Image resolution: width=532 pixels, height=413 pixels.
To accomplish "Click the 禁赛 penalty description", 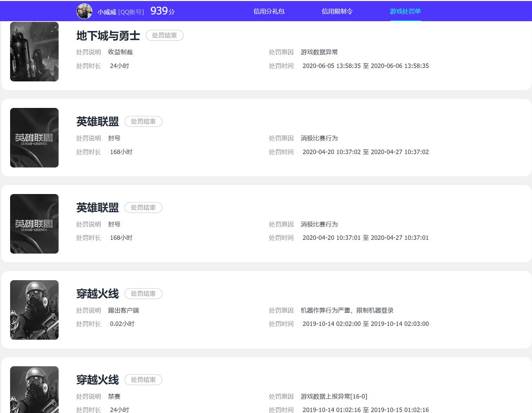I will click(x=114, y=397).
